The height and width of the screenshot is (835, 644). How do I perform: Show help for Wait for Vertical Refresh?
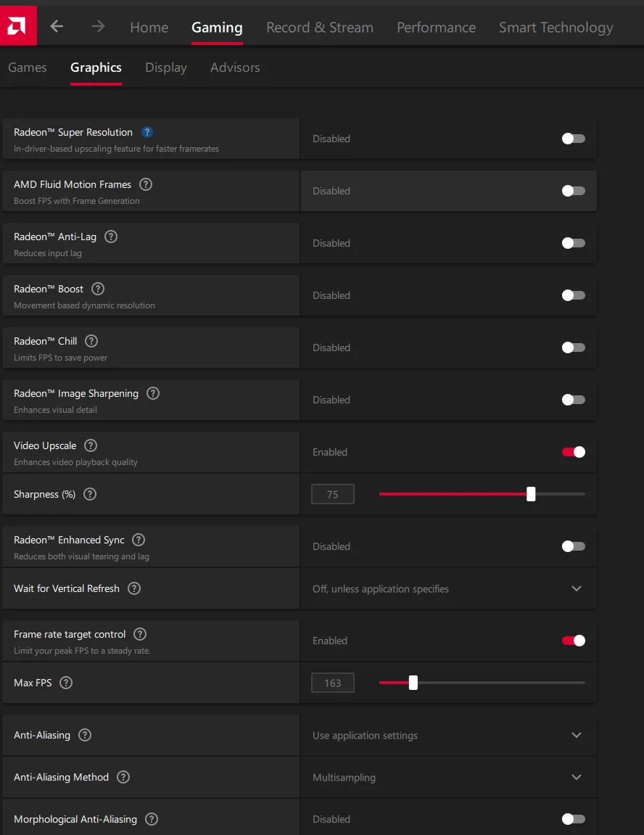(x=134, y=588)
